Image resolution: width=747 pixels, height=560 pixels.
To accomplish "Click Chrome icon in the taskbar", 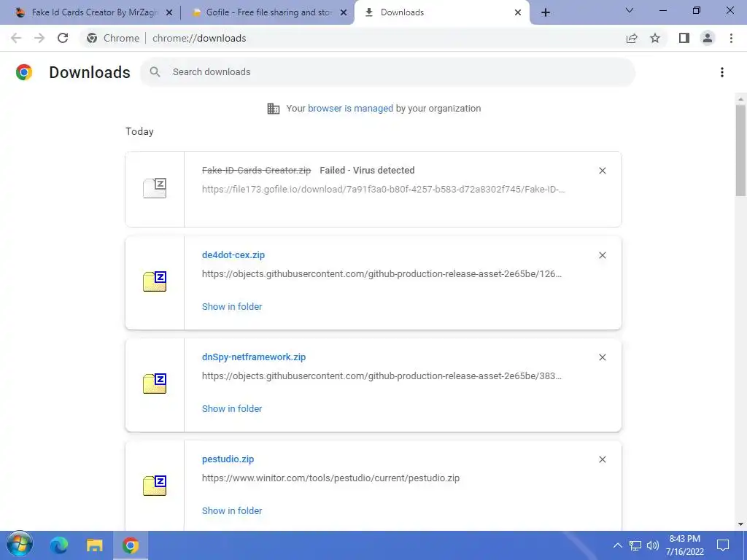I will (131, 545).
